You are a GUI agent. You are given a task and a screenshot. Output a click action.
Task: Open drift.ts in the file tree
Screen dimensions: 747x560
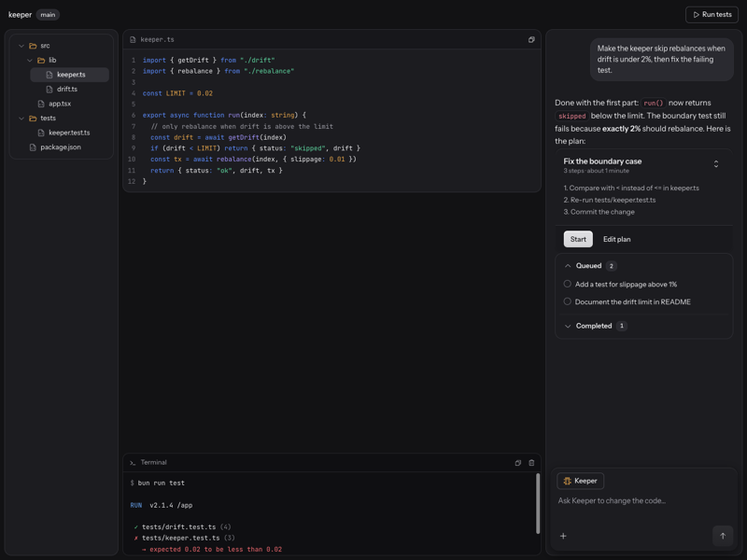click(69, 89)
